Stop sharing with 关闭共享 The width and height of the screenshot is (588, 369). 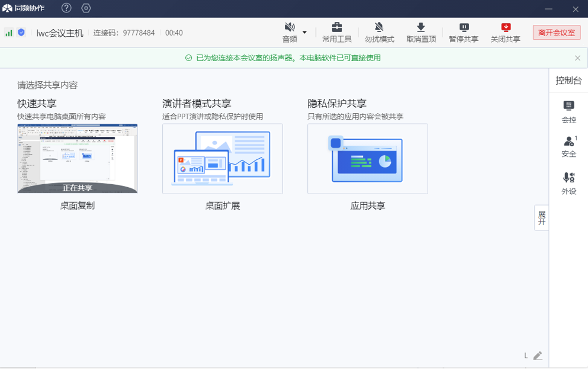point(505,33)
